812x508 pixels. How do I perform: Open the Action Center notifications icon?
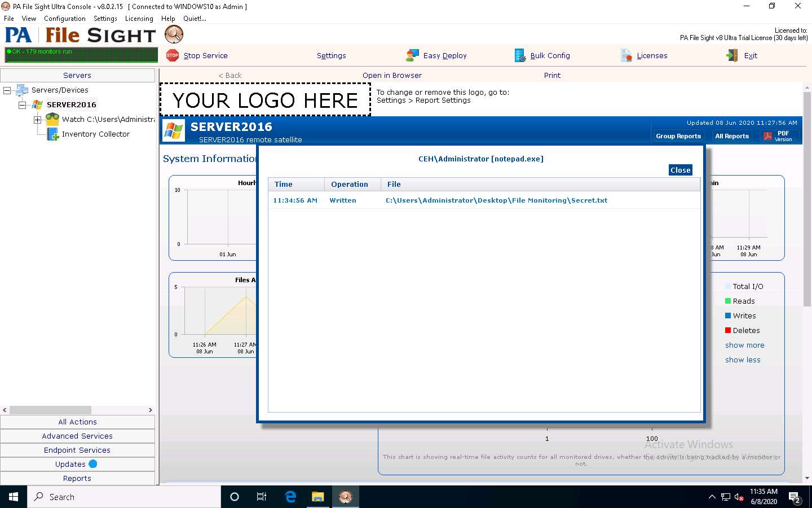795,497
